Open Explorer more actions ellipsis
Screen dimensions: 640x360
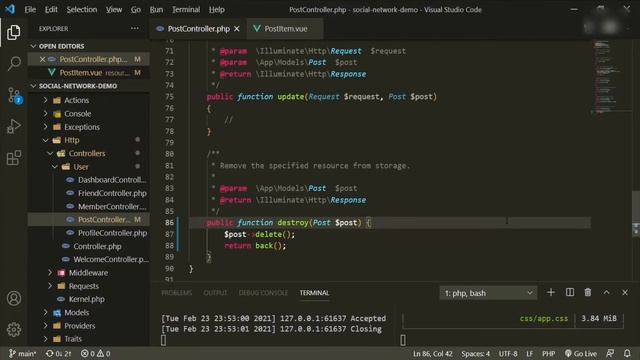pyautogui.click(x=135, y=29)
